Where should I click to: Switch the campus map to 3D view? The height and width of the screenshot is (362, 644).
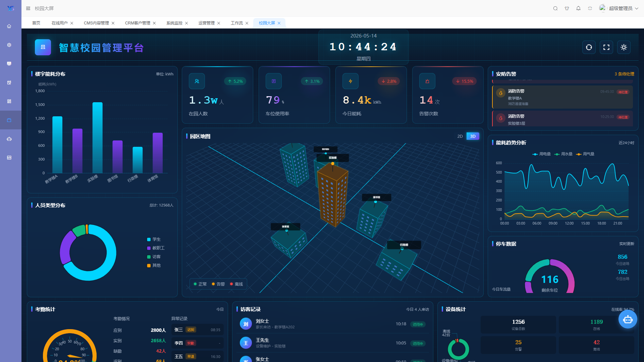pos(473,136)
